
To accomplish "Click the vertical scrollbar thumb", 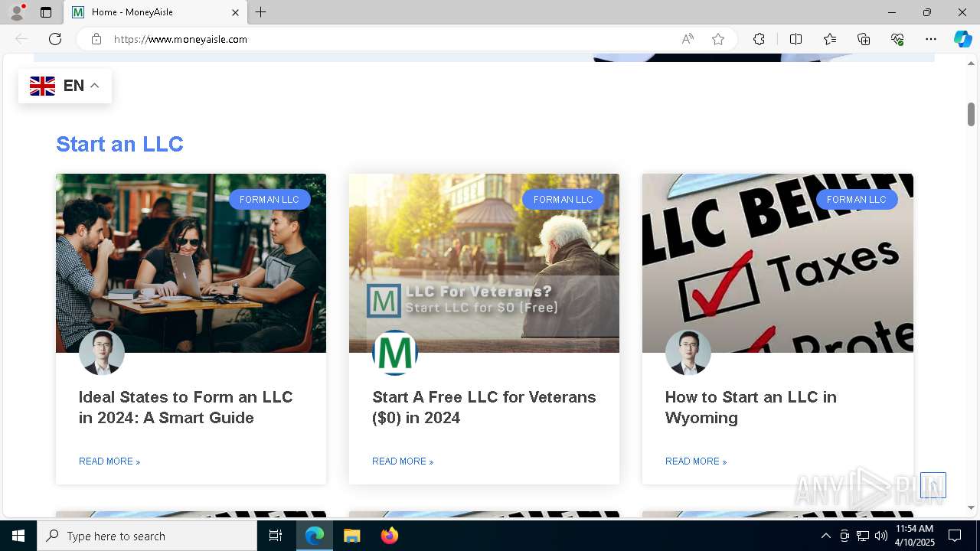I will pos(971,114).
